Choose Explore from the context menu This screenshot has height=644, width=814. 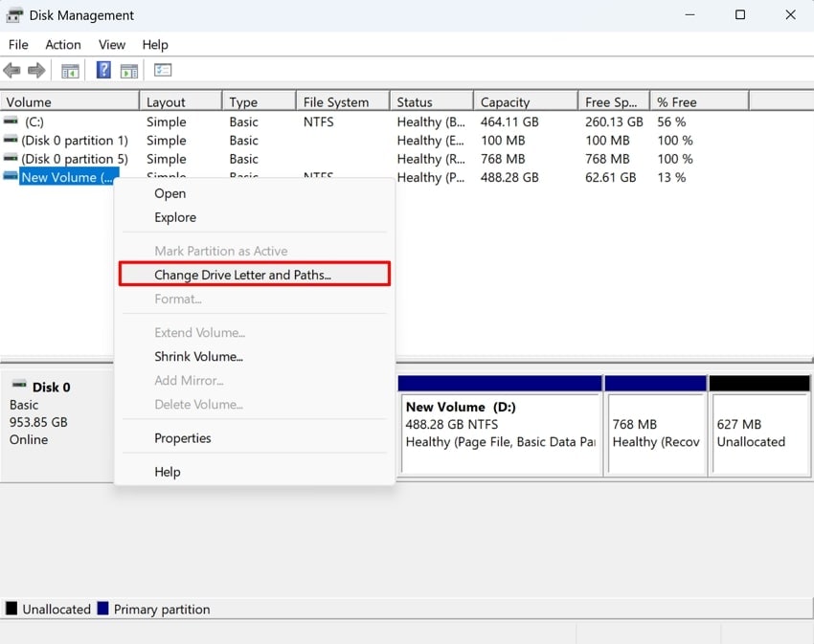tap(255, 217)
